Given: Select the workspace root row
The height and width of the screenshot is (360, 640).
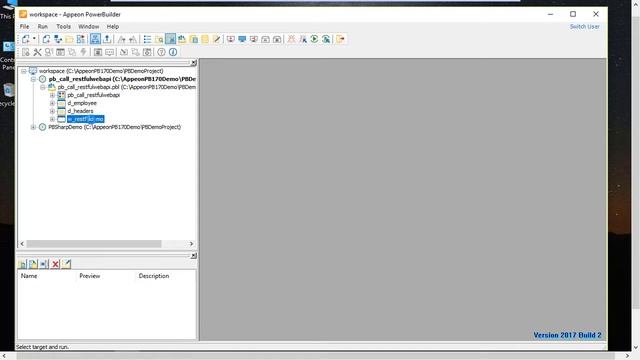Looking at the screenshot, I should pos(101,71).
